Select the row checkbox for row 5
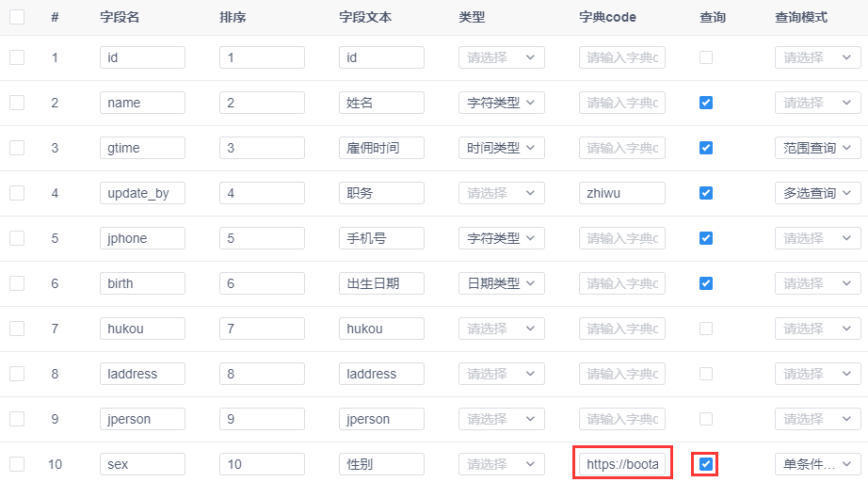Screen dimensions: 868x482 [17, 238]
